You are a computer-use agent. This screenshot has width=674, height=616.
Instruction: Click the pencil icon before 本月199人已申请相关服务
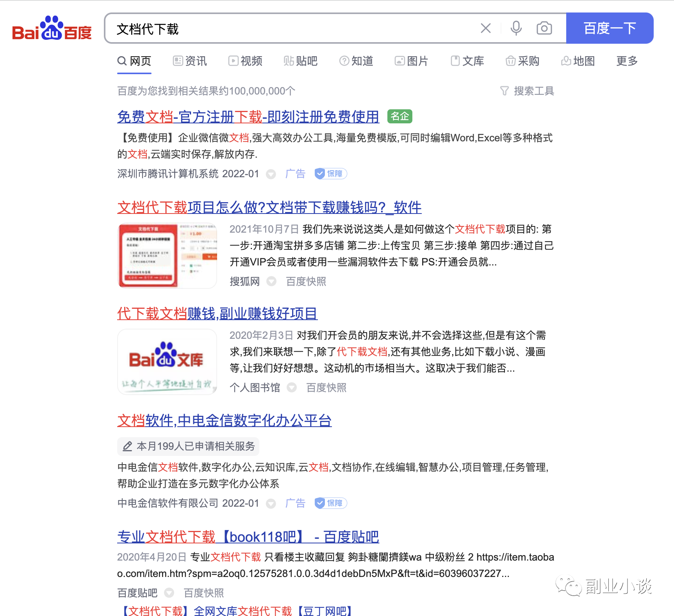(128, 446)
